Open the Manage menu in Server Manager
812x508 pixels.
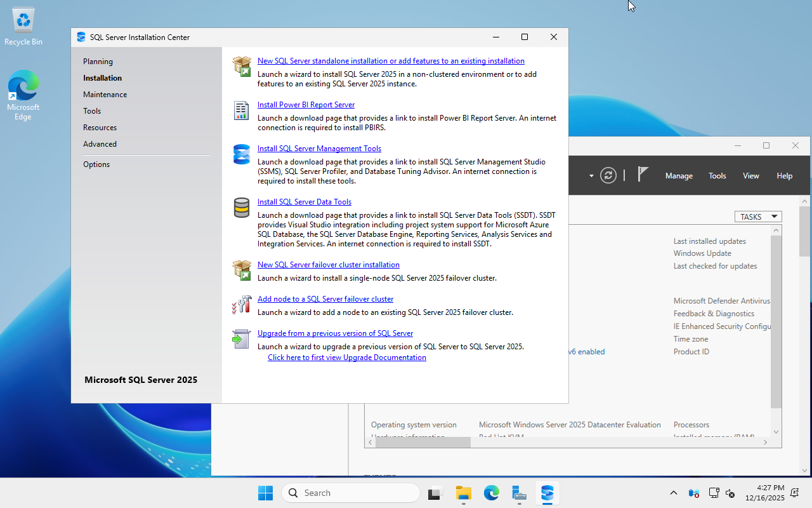pyautogui.click(x=679, y=176)
